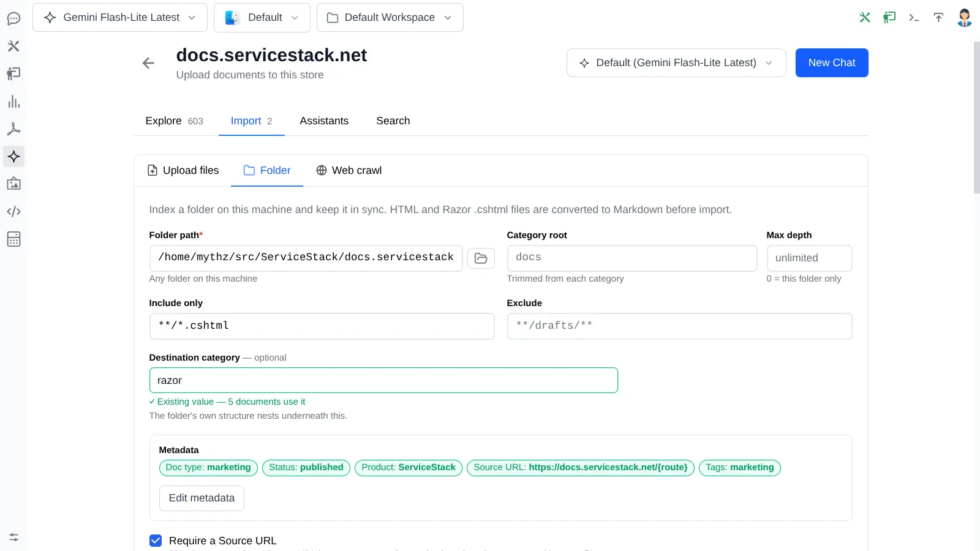This screenshot has width=980, height=551.
Task: Click the Max depth field
Action: [x=809, y=258]
